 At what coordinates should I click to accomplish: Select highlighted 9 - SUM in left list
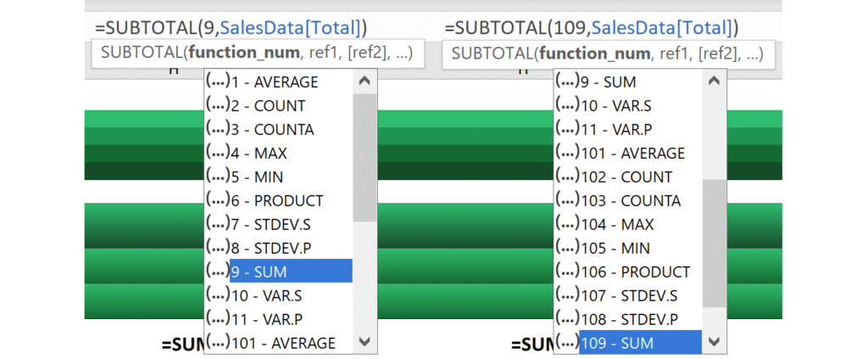click(290, 272)
